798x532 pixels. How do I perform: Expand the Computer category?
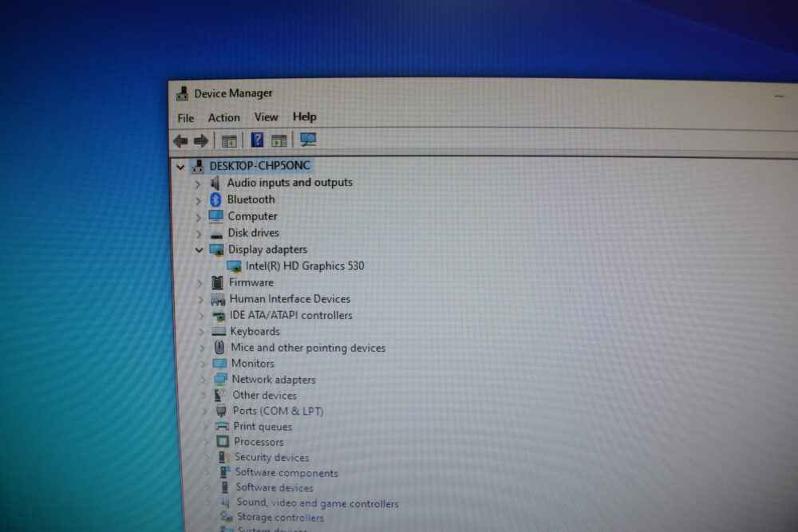199,218
